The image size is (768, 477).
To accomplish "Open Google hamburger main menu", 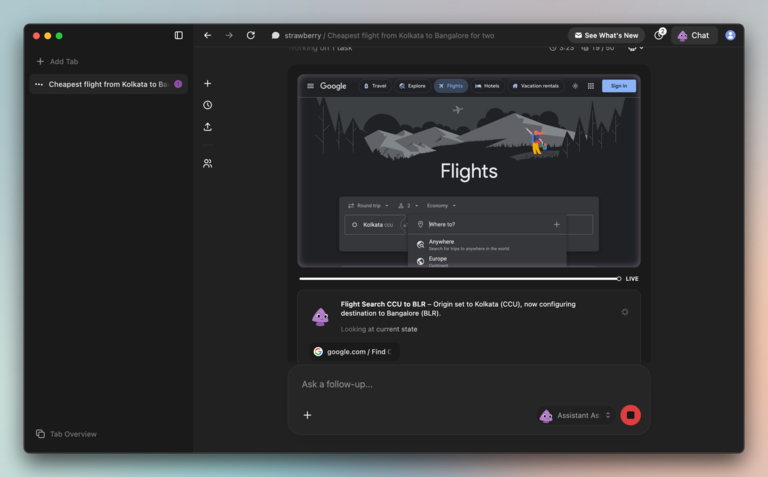I will pos(311,86).
